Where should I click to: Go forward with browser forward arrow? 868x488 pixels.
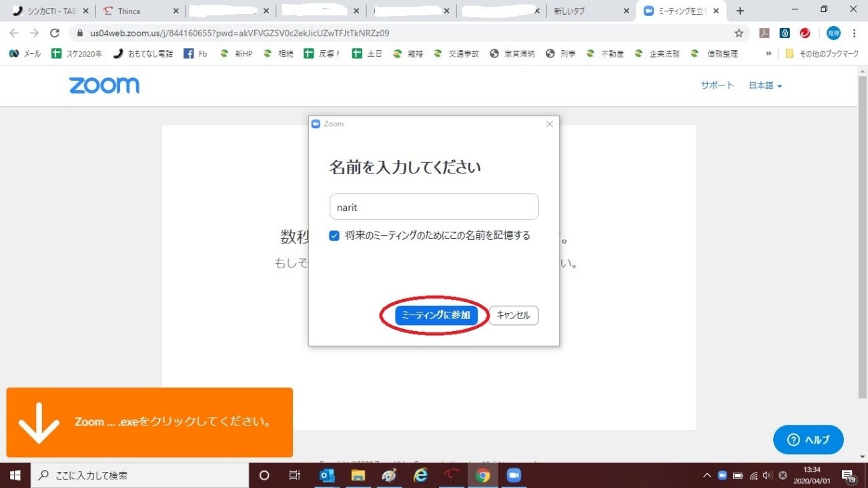[x=34, y=33]
